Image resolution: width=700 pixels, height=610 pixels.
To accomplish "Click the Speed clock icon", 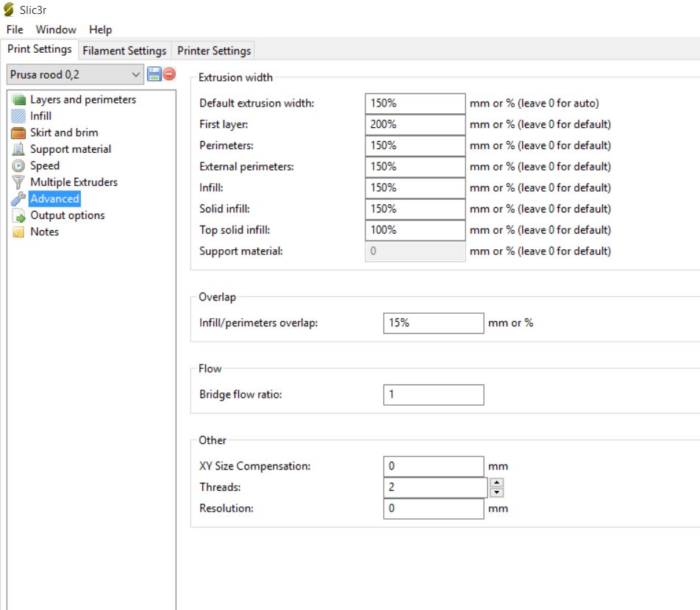I will 19,165.
